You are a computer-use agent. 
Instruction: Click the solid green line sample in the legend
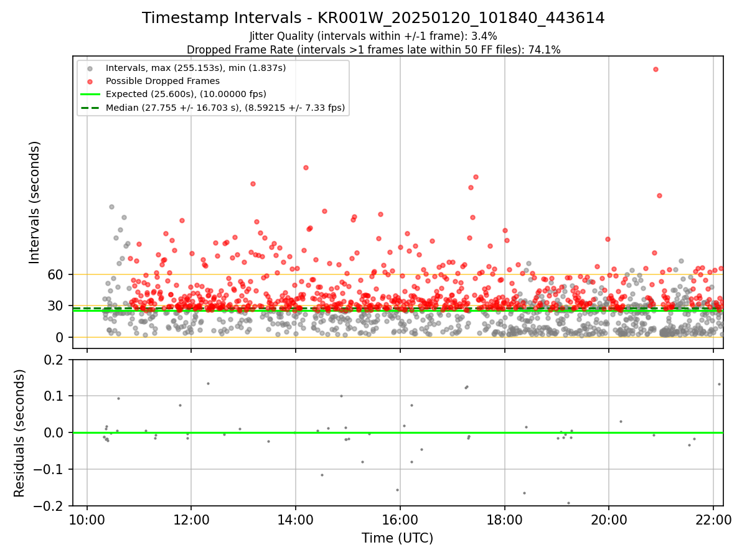tap(91, 95)
